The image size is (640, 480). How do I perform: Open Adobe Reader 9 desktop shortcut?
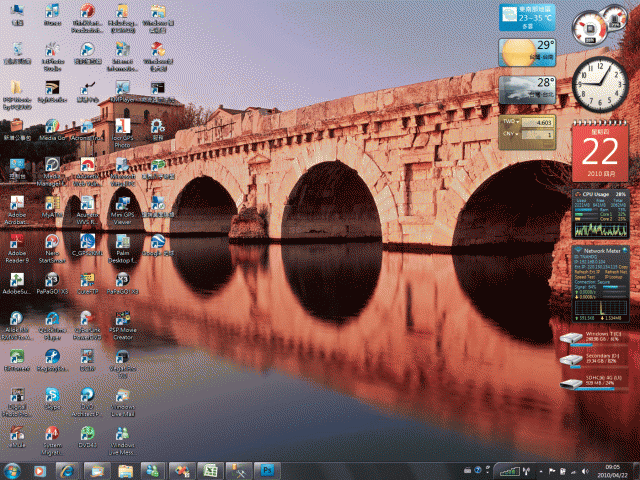16,239
